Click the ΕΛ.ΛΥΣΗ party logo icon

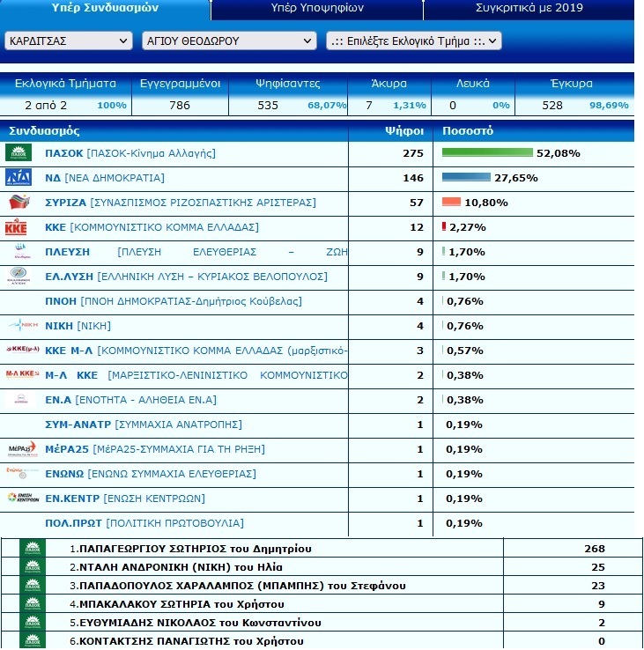(x=19, y=276)
